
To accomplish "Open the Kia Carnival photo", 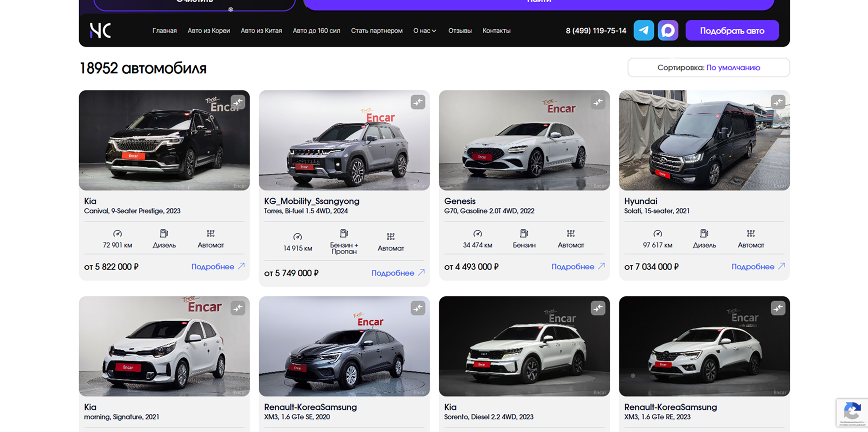I will pyautogui.click(x=164, y=140).
